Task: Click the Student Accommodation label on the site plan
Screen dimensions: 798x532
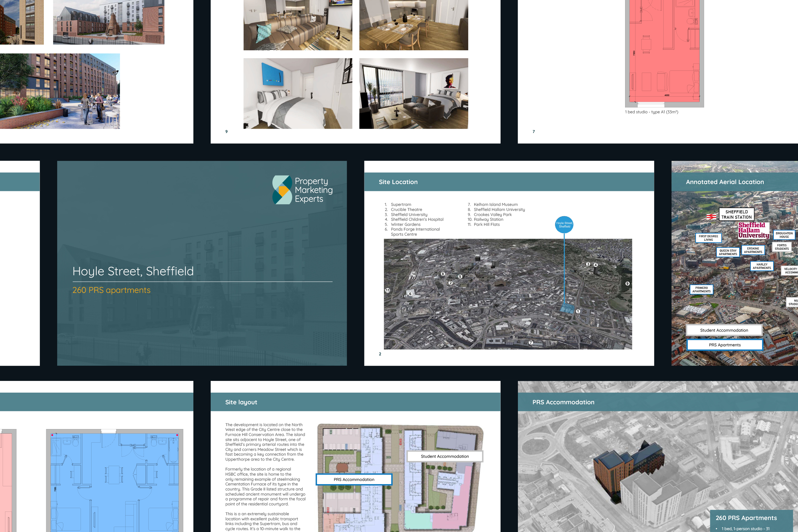Action: coord(444,456)
